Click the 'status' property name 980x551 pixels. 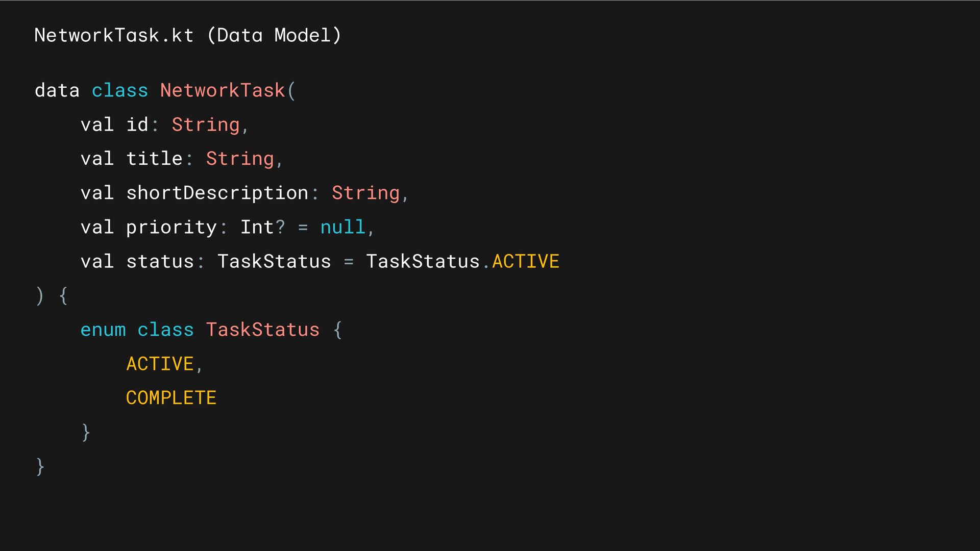coord(160,261)
